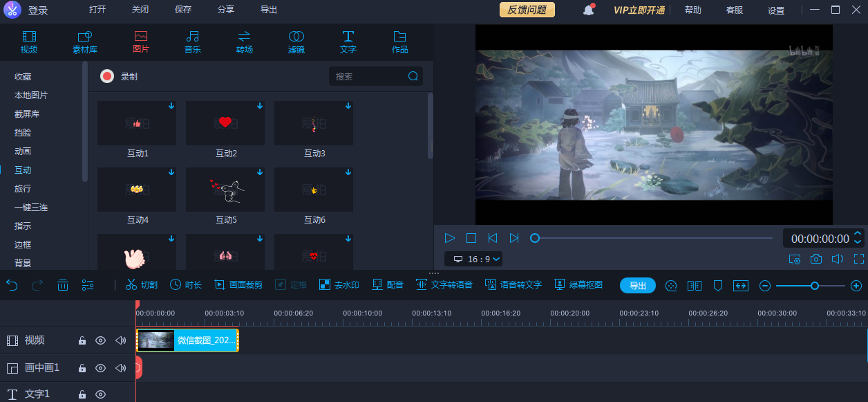
Task: Click the 互动5 thumbnail
Action: click(x=225, y=190)
